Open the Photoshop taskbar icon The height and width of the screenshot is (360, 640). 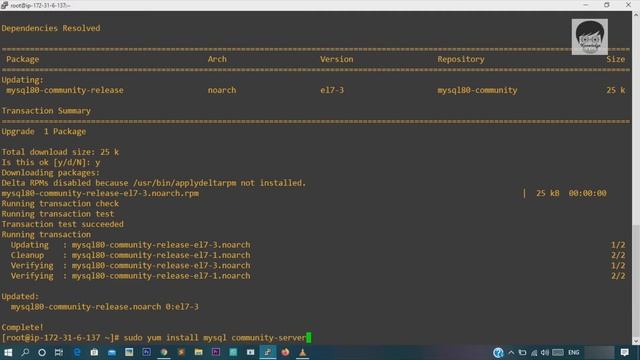pos(147,352)
